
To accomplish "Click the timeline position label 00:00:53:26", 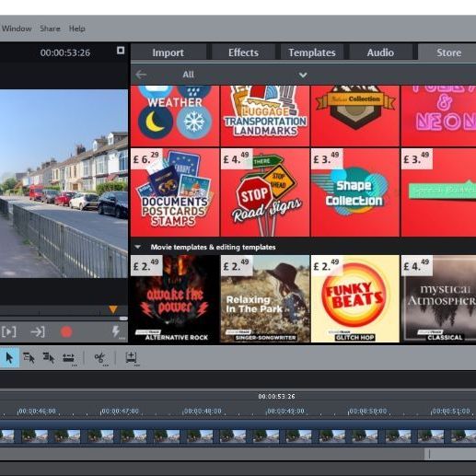I will pyautogui.click(x=276, y=397).
